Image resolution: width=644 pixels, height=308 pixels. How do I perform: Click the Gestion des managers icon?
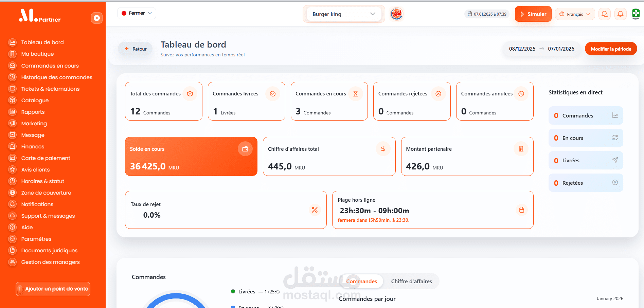click(13, 262)
